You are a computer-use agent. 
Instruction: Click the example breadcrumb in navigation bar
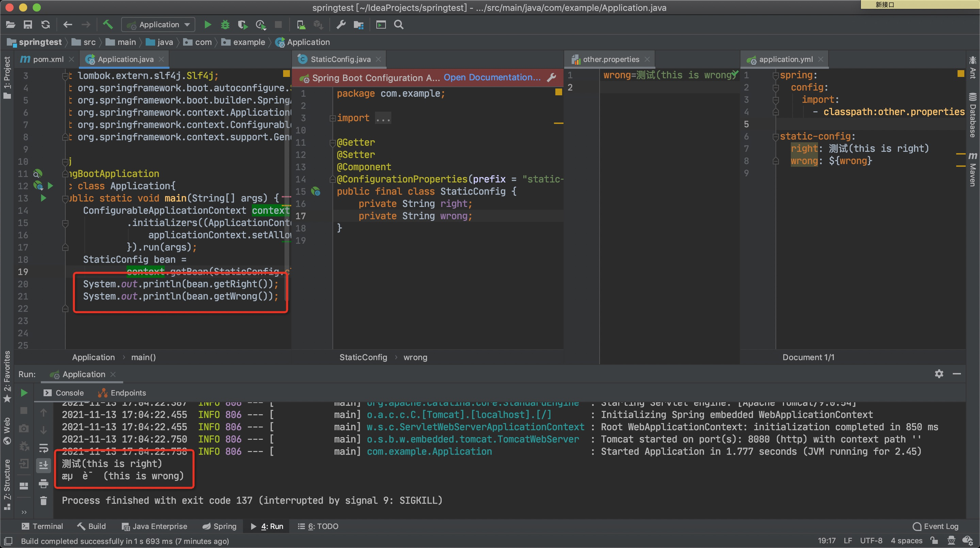(x=249, y=42)
